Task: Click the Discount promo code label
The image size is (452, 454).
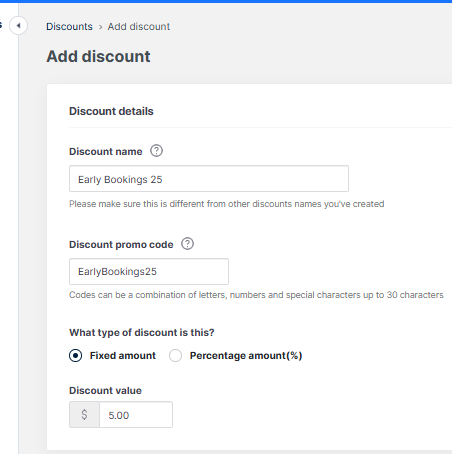Action: pos(121,245)
